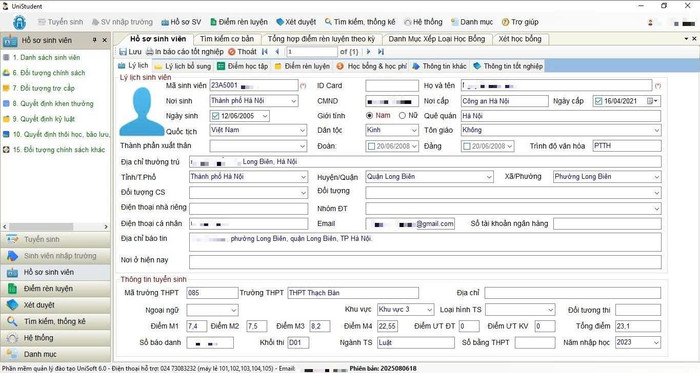Pin the Hồ sơ sinh viên panel
The image size is (700, 373).
[95, 40]
